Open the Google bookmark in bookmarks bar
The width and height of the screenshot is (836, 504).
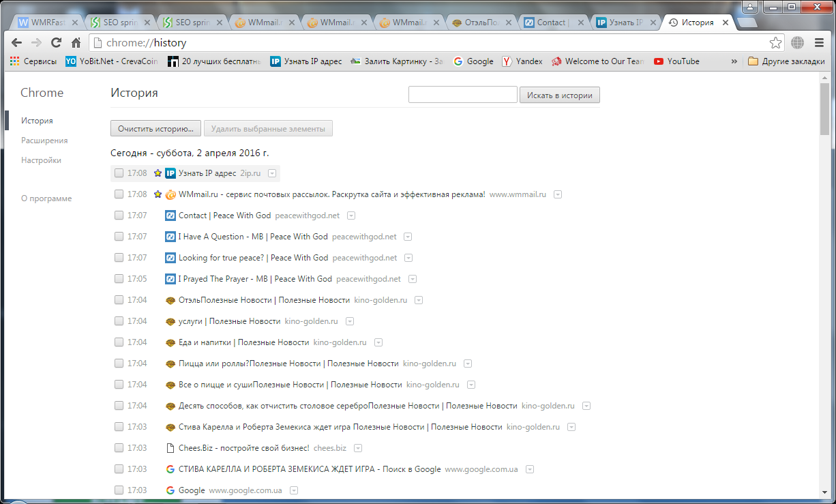[x=473, y=61]
